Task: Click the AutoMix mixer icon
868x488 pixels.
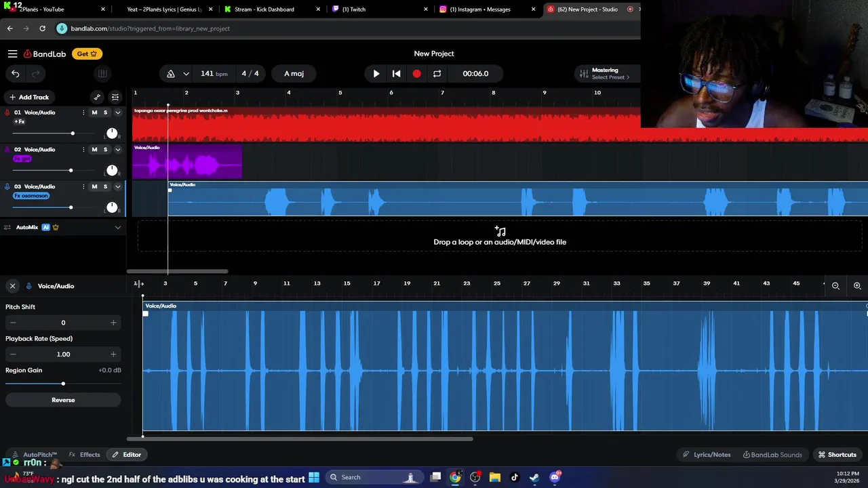Action: (7, 227)
